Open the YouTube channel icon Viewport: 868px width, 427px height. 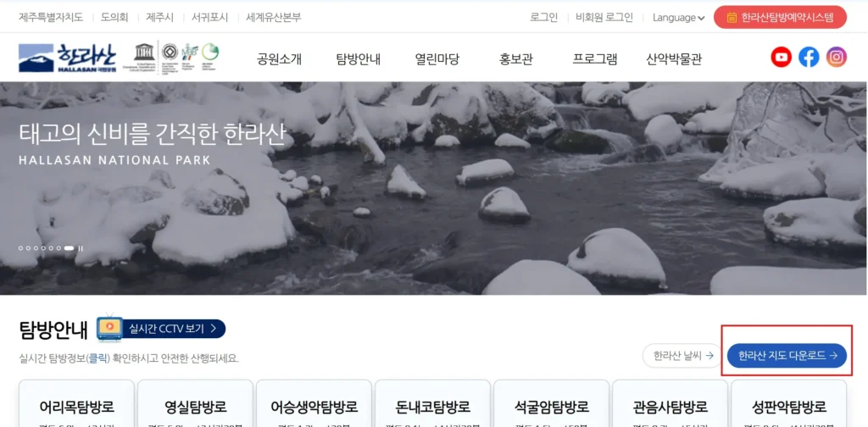tap(781, 57)
